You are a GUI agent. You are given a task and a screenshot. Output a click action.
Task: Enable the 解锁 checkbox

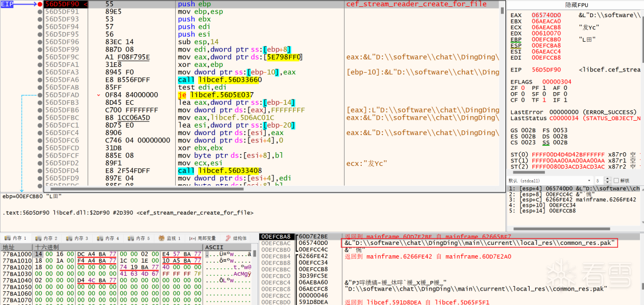pyautogui.click(x=615, y=181)
